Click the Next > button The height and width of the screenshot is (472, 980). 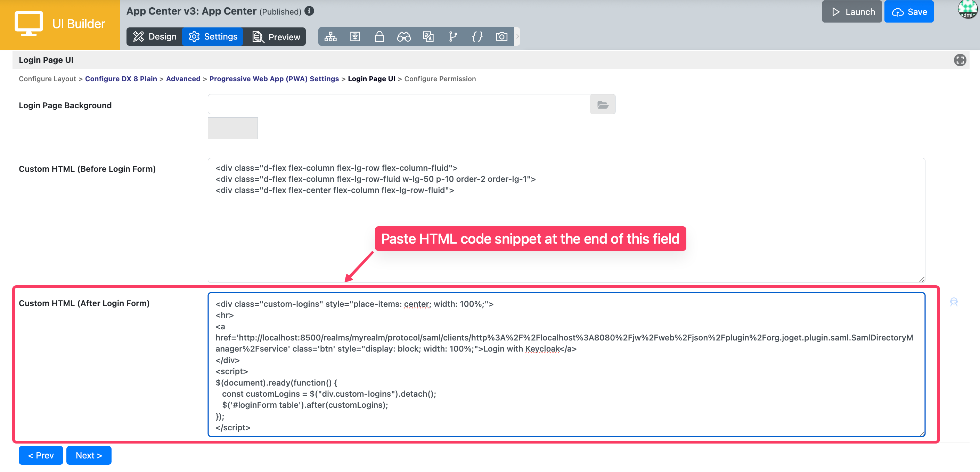point(89,455)
